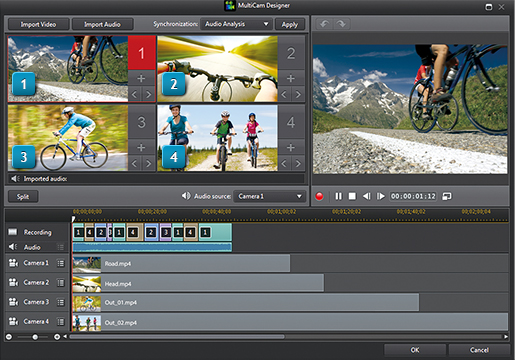Viewport: 524px width, 360px height.
Task: Click the Import Audio button
Action: [103, 24]
